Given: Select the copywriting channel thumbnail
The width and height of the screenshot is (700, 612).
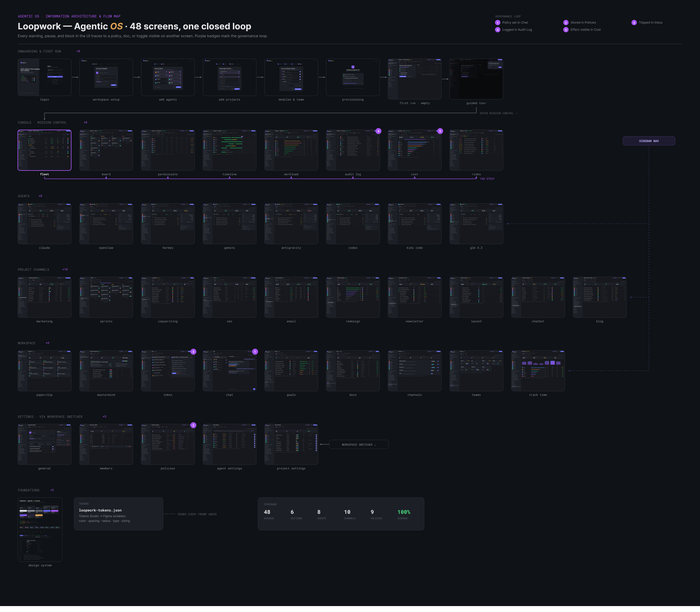Looking at the screenshot, I should (x=168, y=297).
